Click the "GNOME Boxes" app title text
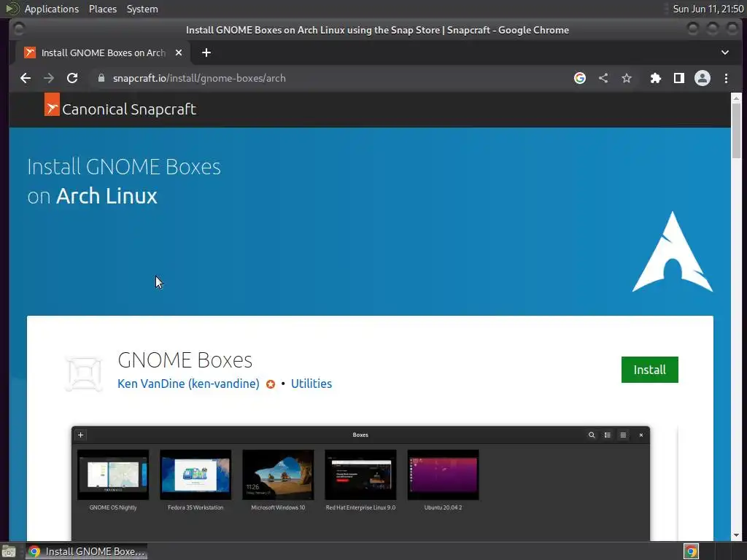Viewport: 747px width, 560px height. [x=185, y=360]
